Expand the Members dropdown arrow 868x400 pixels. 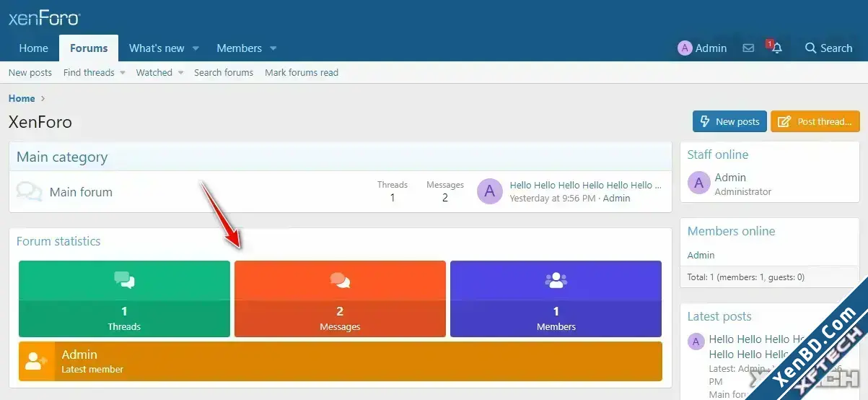[273, 48]
